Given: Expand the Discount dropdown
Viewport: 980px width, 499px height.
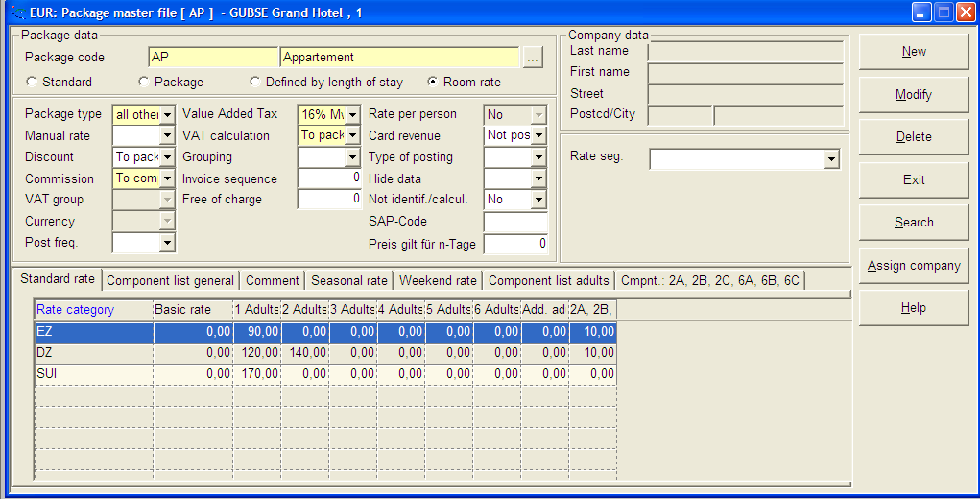Looking at the screenshot, I should [x=167, y=157].
